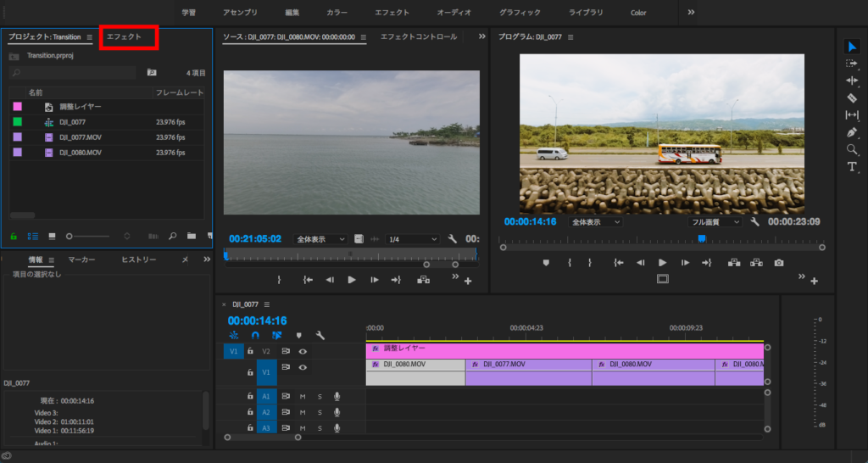Viewport: 868px width, 463px height.
Task: Toggle snap magnet in timeline
Action: [255, 335]
